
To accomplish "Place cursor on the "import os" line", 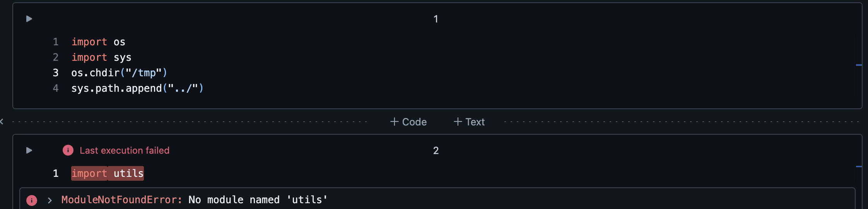I will pos(98,42).
